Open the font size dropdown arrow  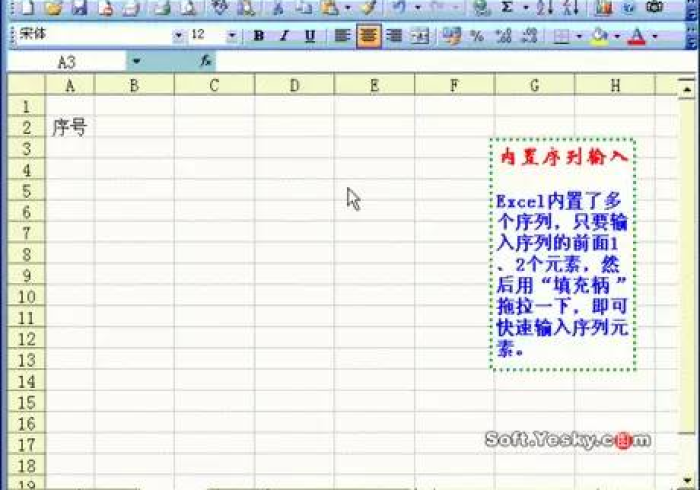click(x=232, y=35)
